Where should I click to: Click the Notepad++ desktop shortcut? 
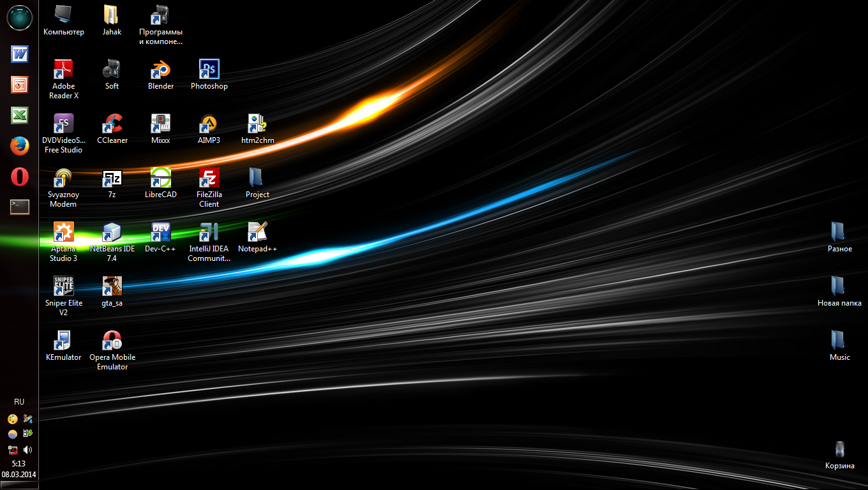257,232
